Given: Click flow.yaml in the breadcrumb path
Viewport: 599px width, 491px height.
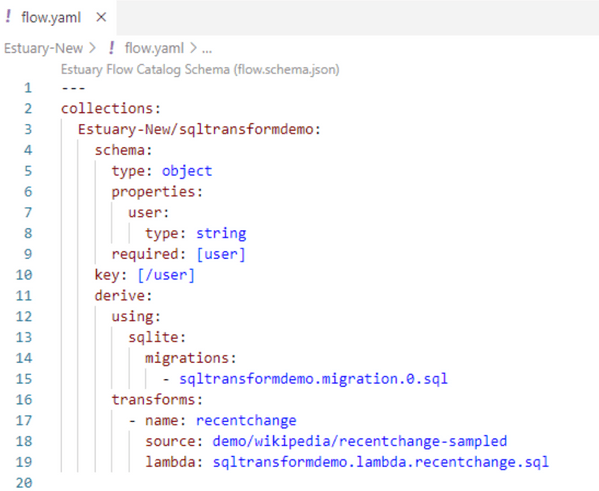Looking at the screenshot, I should click(154, 49).
